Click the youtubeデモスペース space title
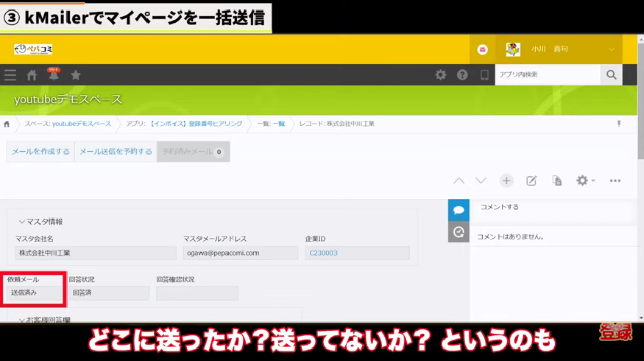Viewport: 644px width, 361px height. click(68, 99)
